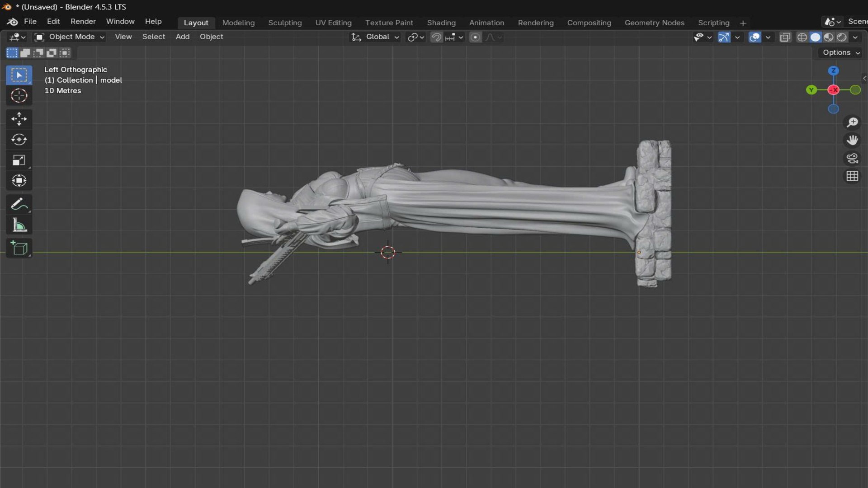The image size is (868, 488).
Task: Open the Edit menu
Action: [x=53, y=22]
